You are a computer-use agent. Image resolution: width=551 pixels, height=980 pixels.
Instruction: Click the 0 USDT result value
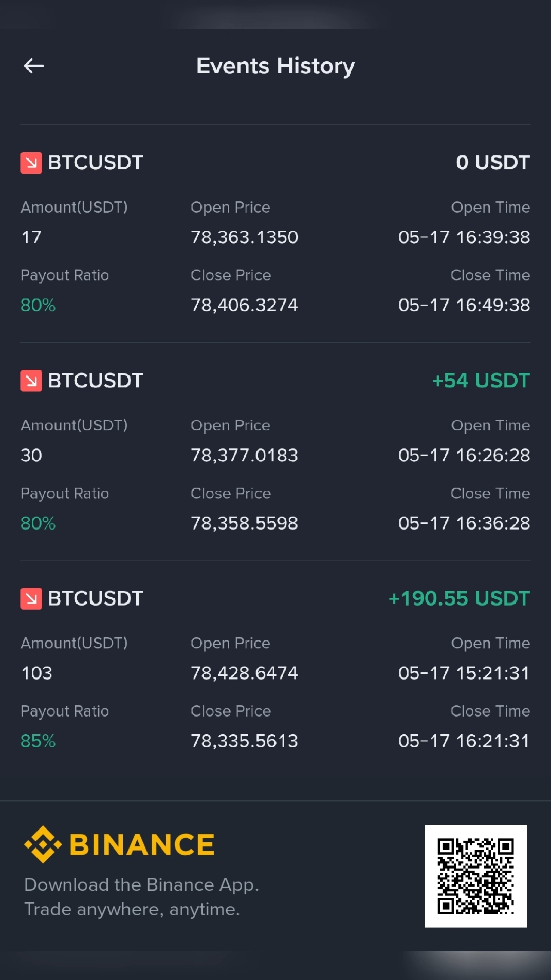pyautogui.click(x=493, y=162)
